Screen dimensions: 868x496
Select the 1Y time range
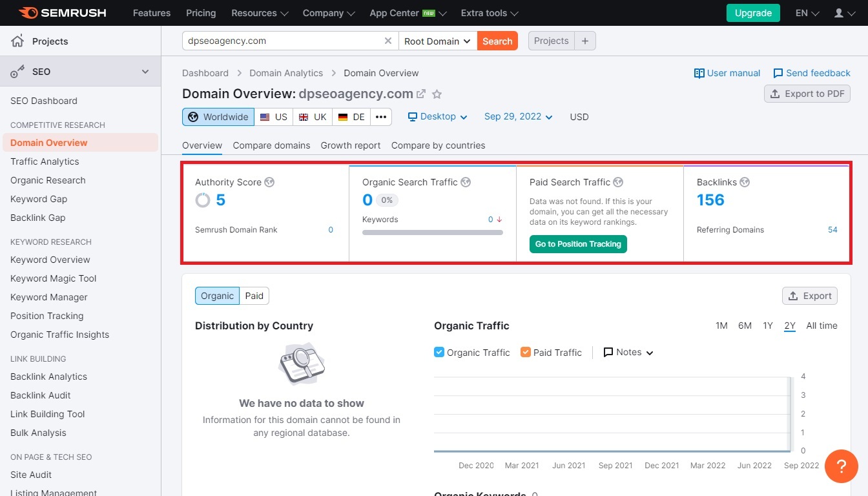[x=767, y=325]
